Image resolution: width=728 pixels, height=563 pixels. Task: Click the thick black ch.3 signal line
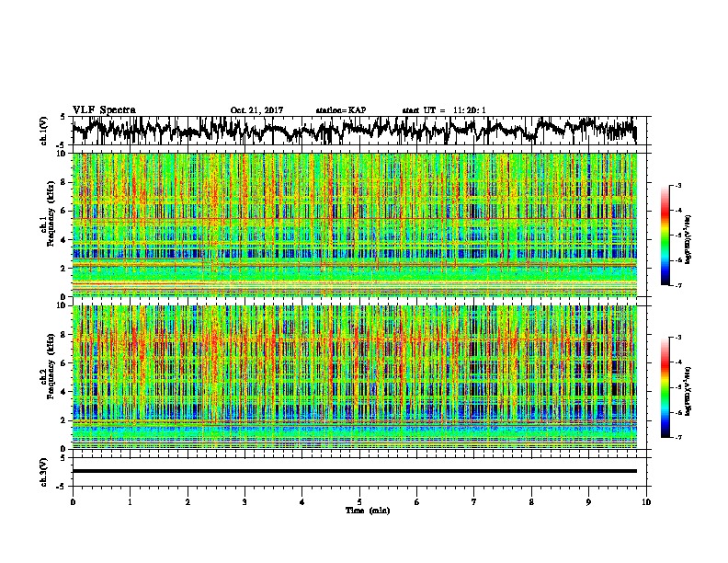[x=355, y=471]
